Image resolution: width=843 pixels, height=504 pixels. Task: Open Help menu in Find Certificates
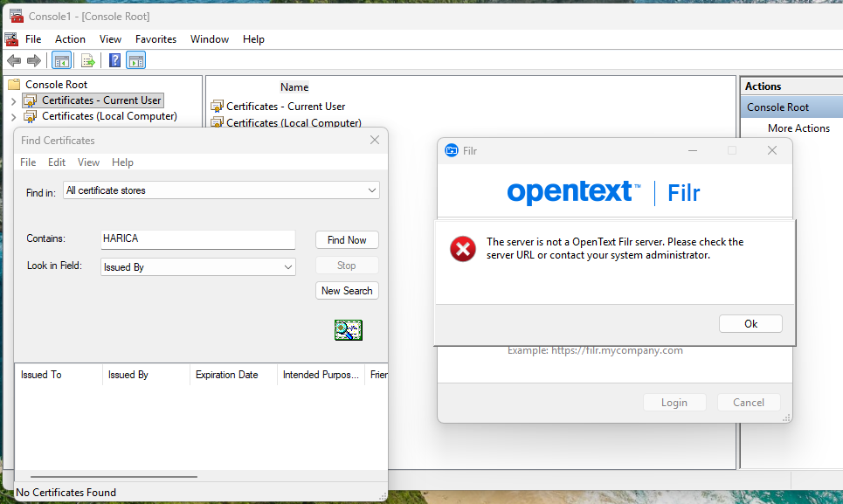(122, 162)
